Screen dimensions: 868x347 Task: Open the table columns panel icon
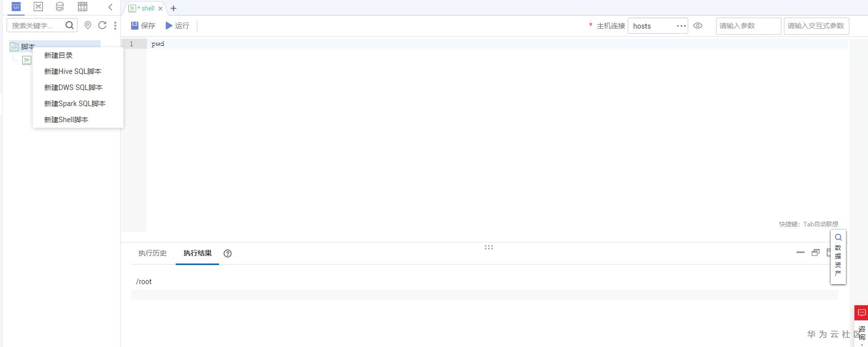click(x=83, y=7)
